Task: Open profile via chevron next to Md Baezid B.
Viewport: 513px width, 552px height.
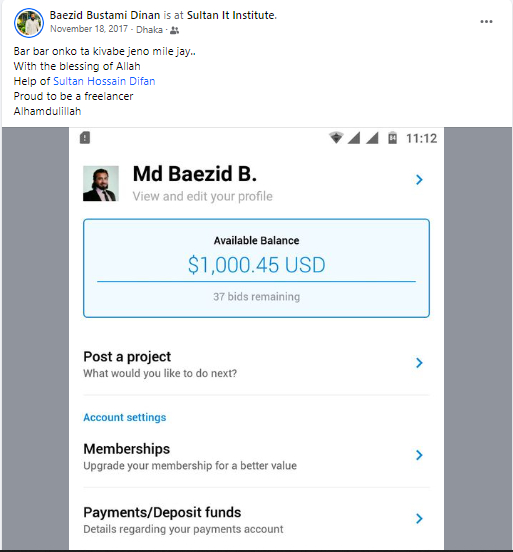Action: click(419, 180)
